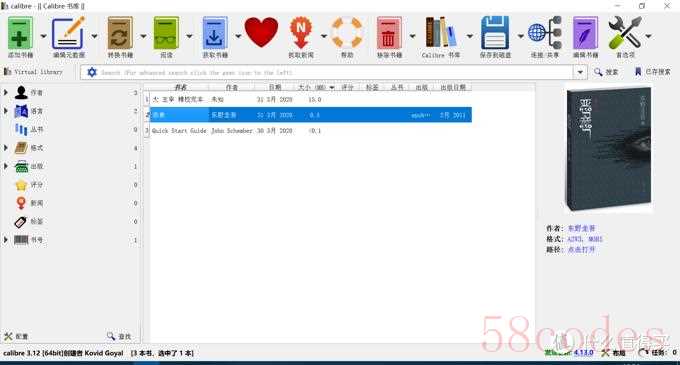
Task: Open the Fetch news icon
Action: pyautogui.click(x=301, y=33)
